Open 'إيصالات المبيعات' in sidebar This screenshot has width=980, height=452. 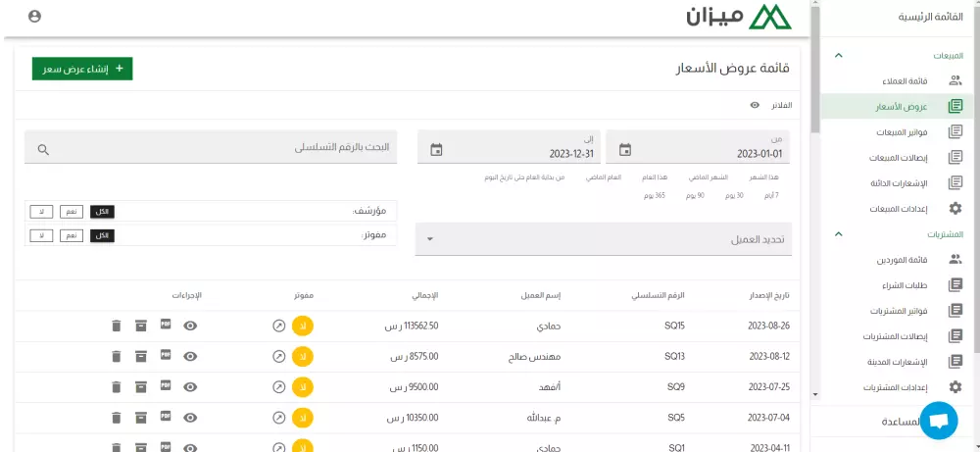coord(898,158)
